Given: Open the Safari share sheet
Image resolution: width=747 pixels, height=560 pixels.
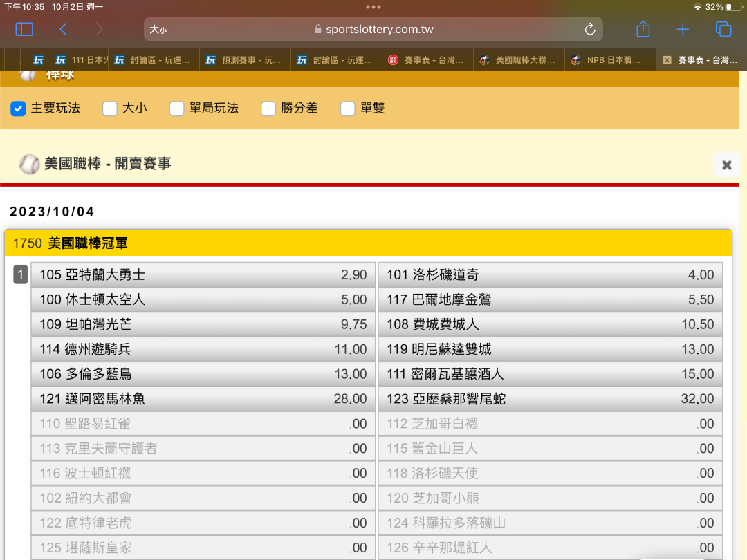Looking at the screenshot, I should (643, 29).
